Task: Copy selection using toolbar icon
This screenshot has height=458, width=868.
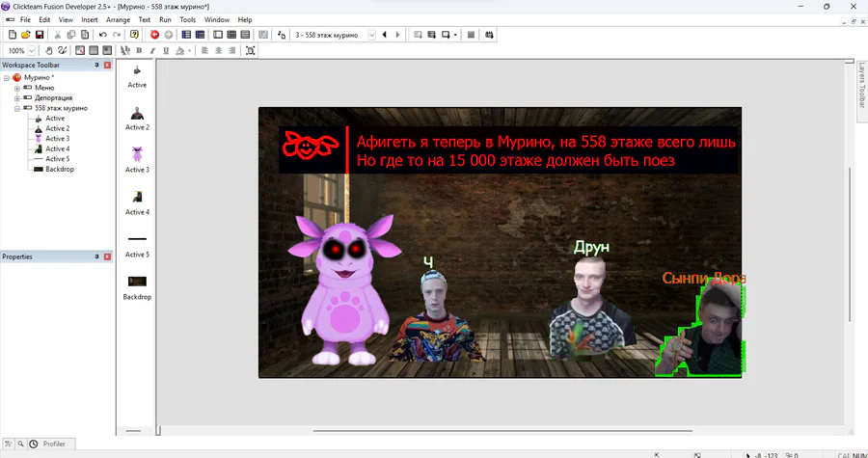Action: 70,35
